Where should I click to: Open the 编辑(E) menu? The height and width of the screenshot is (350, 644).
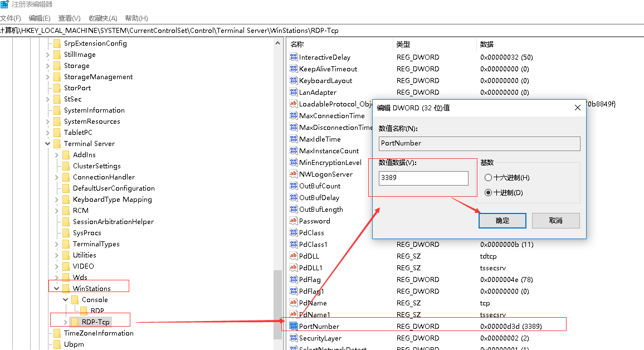click(x=39, y=18)
